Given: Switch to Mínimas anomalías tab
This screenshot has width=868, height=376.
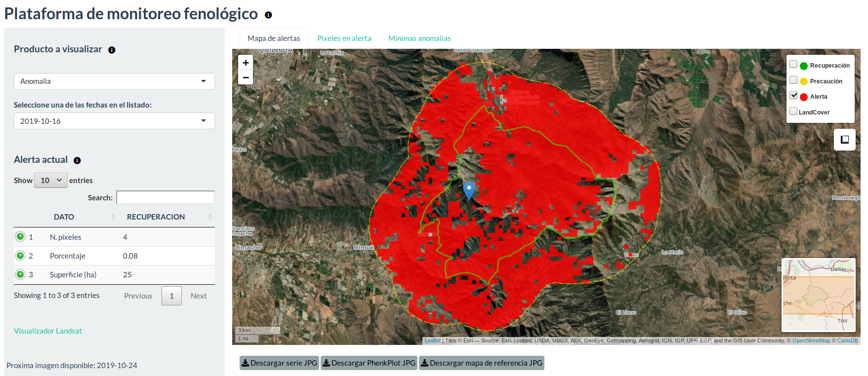Looking at the screenshot, I should pyautogui.click(x=419, y=38).
